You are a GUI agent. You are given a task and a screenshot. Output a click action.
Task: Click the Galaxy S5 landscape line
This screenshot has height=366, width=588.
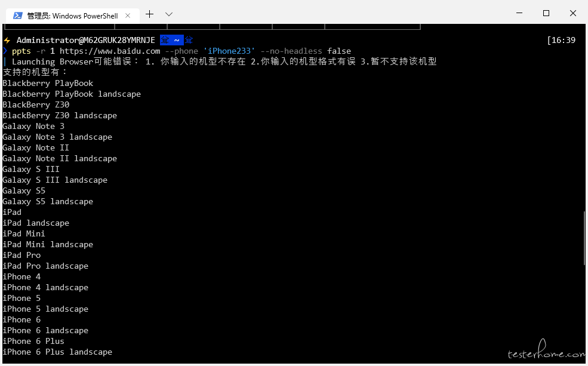[48, 201]
